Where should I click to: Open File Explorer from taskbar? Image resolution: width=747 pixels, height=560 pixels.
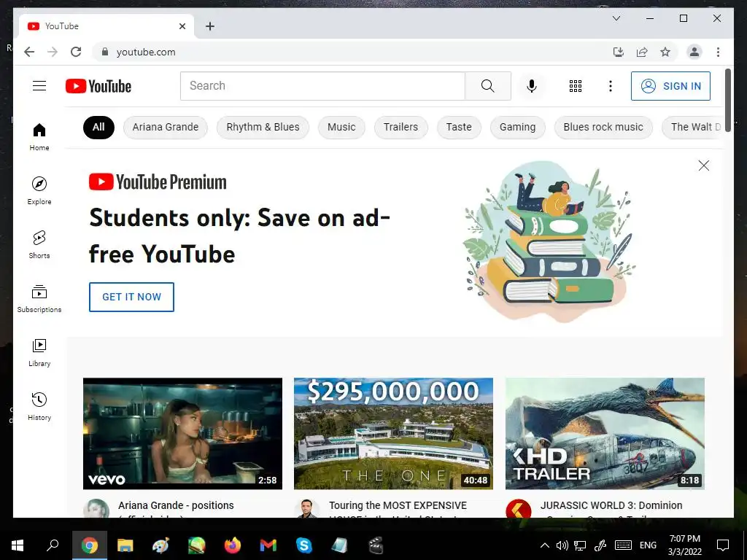125,545
